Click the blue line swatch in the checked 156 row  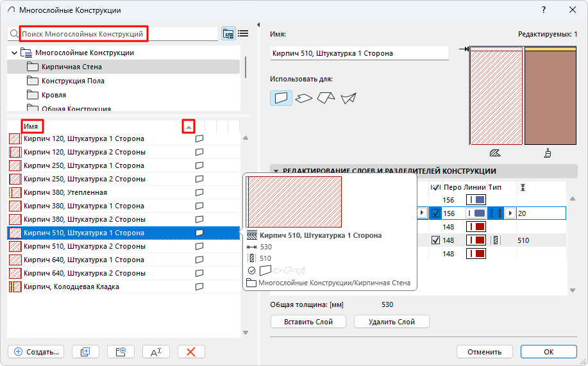[476, 213]
